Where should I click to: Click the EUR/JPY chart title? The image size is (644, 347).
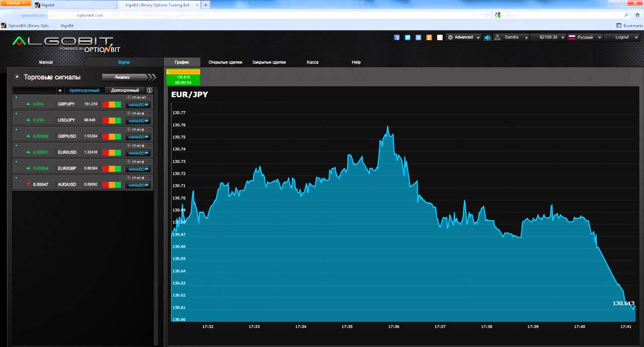[x=189, y=95]
